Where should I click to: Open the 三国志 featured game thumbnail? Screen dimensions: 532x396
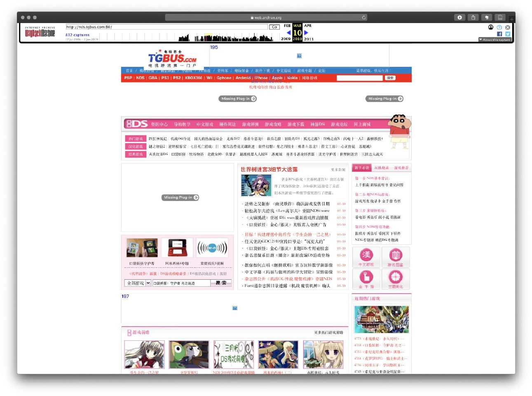[382, 319]
